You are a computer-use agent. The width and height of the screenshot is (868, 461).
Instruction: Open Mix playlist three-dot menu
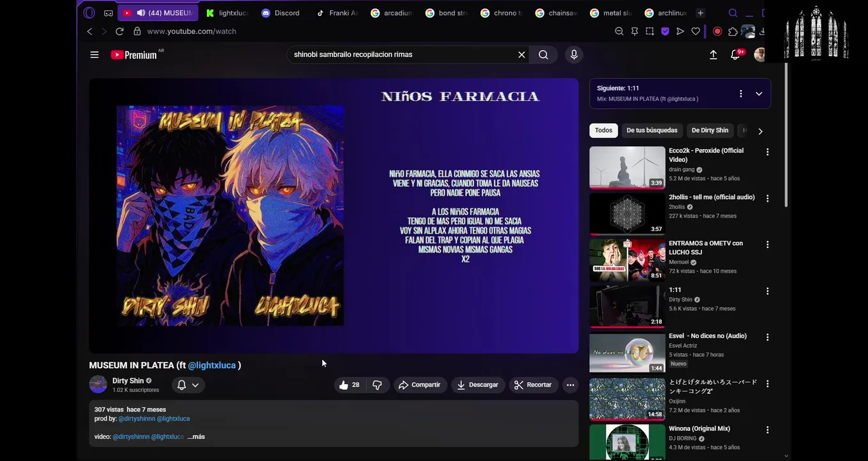[x=741, y=93]
